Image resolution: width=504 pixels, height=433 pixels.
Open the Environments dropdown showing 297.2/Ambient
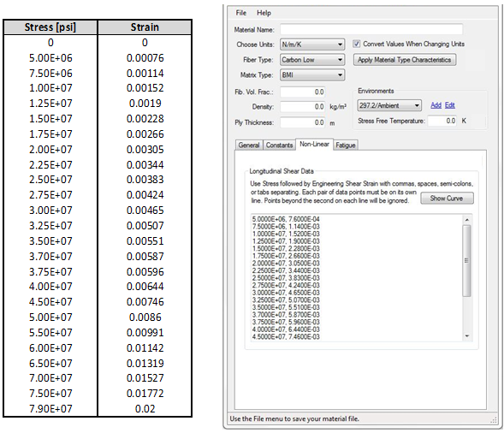(x=389, y=105)
